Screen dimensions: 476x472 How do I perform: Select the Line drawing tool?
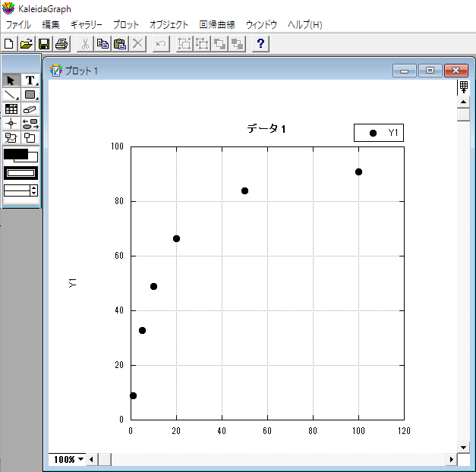11,95
